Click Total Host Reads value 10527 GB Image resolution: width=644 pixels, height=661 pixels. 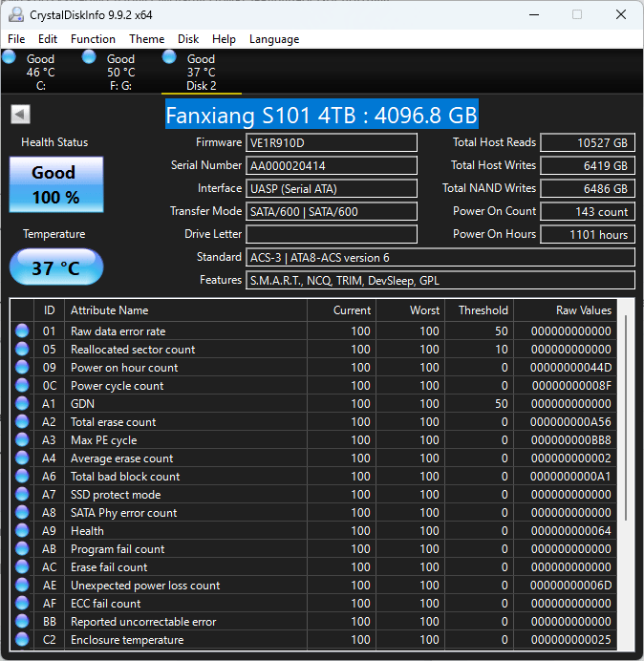coord(588,142)
